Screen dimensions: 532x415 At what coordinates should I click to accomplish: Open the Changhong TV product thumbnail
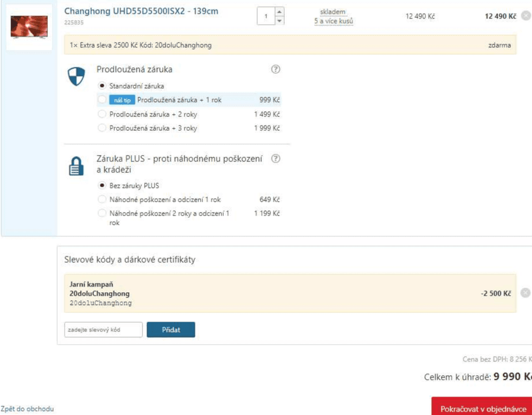click(29, 27)
